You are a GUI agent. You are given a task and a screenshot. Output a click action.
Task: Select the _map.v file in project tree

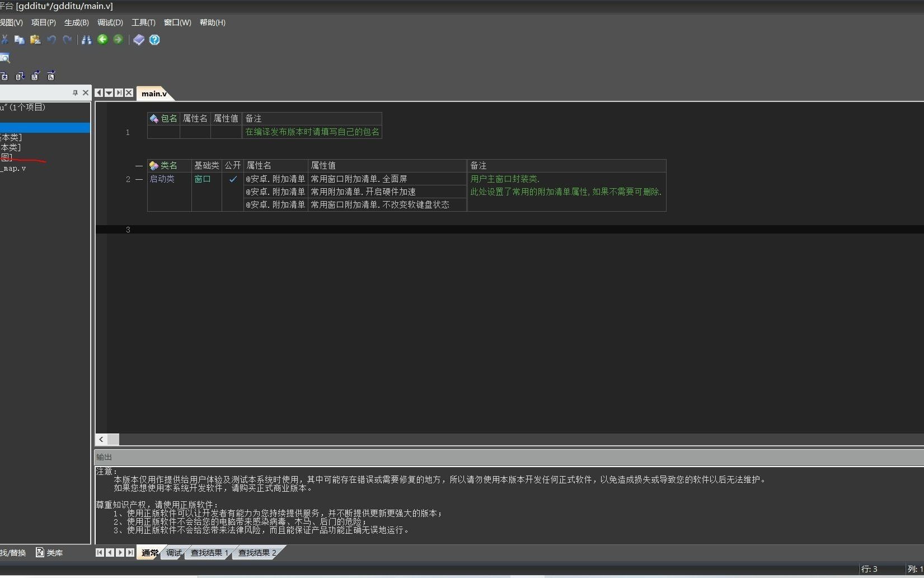[x=13, y=168]
